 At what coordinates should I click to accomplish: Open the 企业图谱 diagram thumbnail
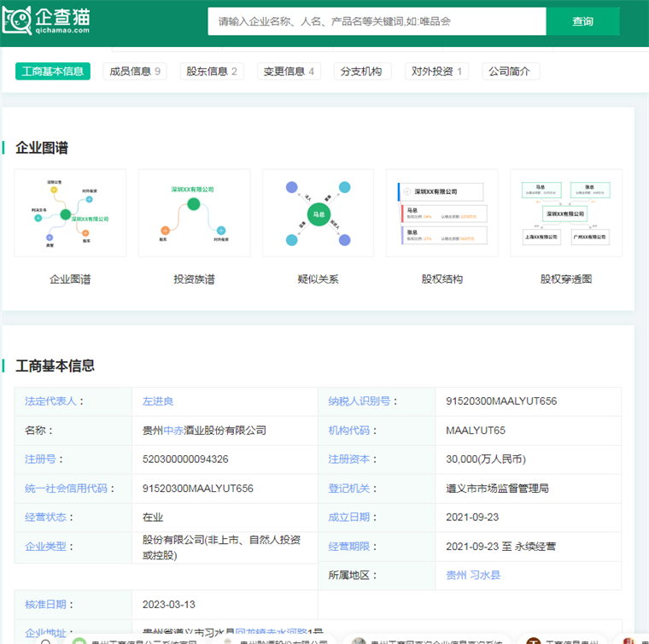click(70, 213)
